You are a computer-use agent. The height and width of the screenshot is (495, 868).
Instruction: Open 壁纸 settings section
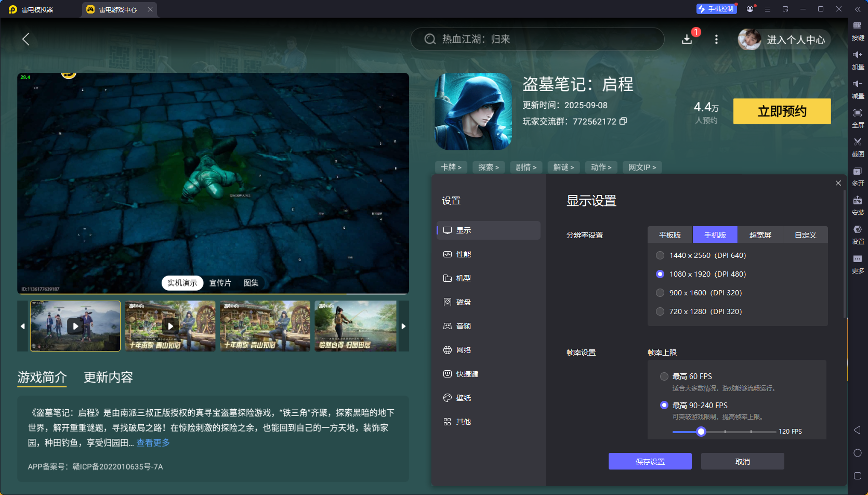489,398
